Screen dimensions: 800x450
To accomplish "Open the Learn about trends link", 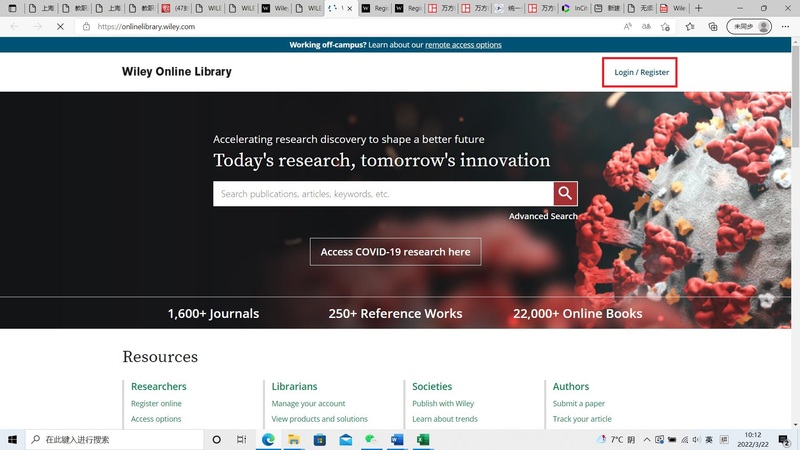I will click(445, 419).
